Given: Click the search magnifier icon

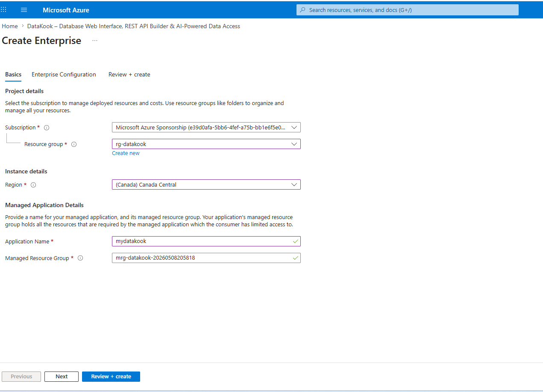Looking at the screenshot, I should pyautogui.click(x=303, y=10).
